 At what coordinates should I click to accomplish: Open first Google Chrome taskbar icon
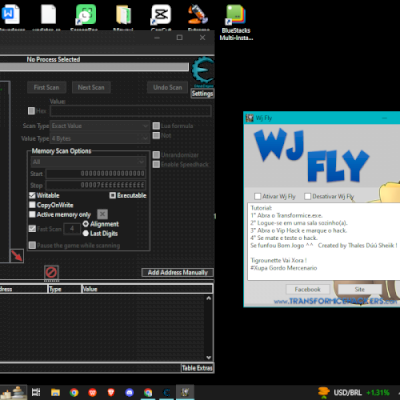point(74,392)
